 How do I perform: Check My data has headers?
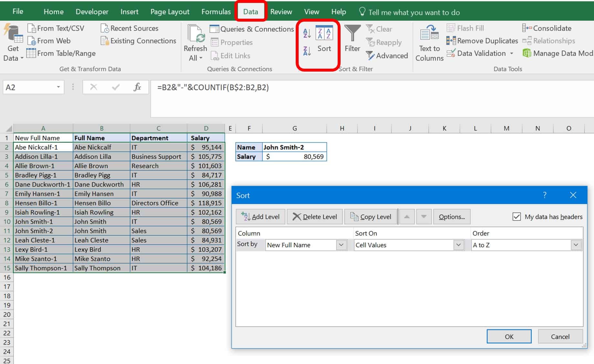[516, 217]
